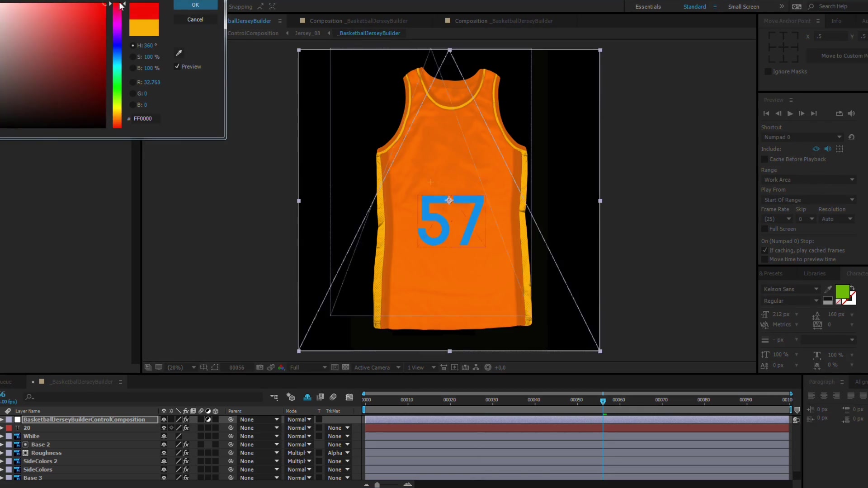This screenshot has width=868, height=488.
Task: Switch to the Essentials workspace
Action: tap(648, 7)
